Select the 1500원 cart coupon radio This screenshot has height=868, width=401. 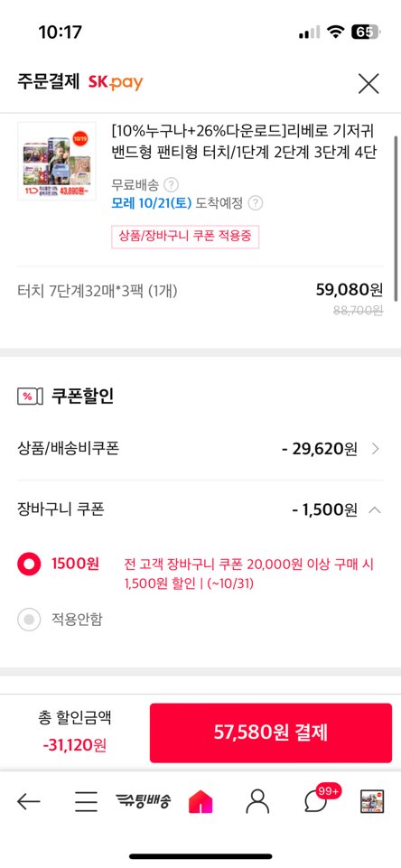coord(29,565)
